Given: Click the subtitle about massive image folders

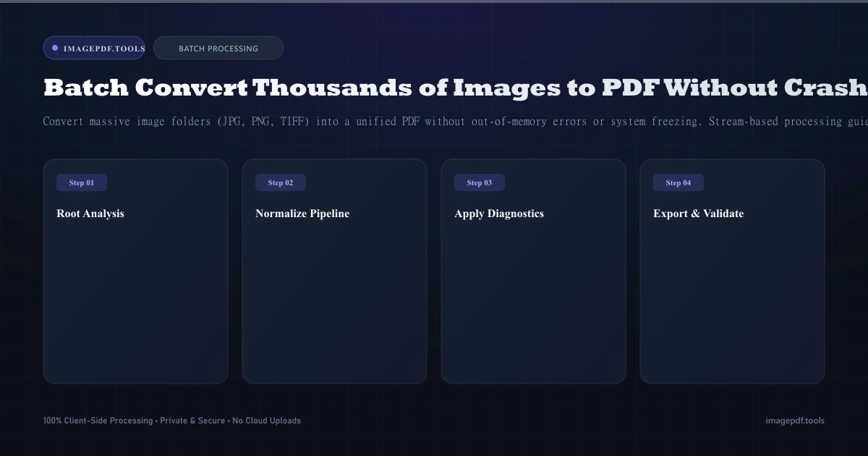Looking at the screenshot, I should [x=456, y=121].
